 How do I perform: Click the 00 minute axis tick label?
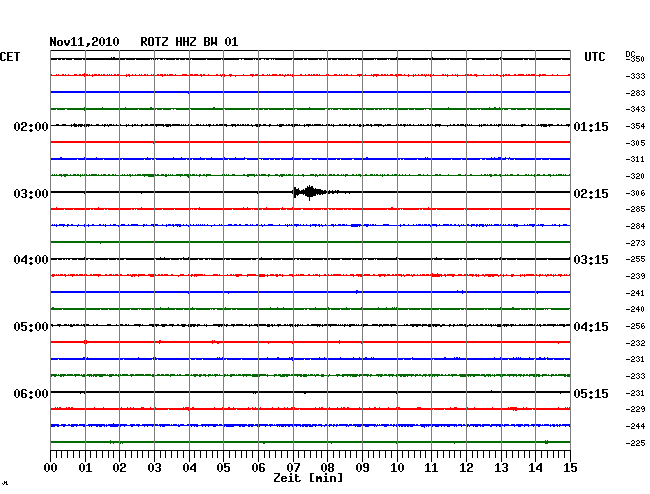[51, 467]
